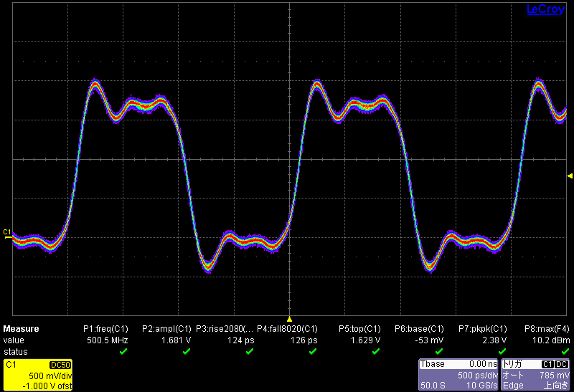
Task: Select the P5:top(C1) measurement header
Action: pos(359,329)
